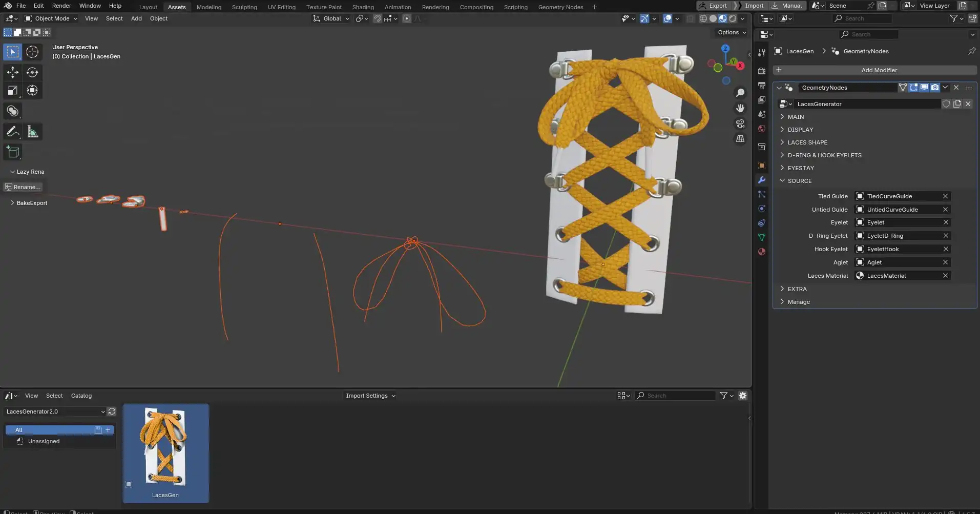Choose the Add Cube tool

(12, 152)
